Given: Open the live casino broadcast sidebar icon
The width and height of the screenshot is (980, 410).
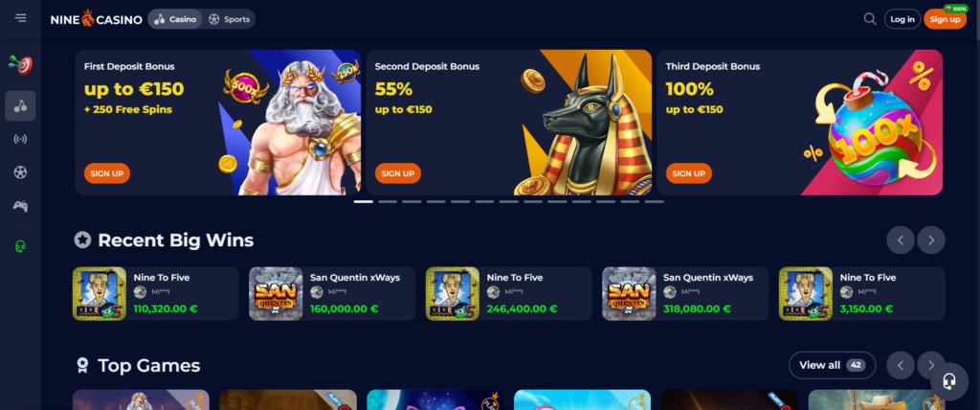Looking at the screenshot, I should (x=21, y=139).
